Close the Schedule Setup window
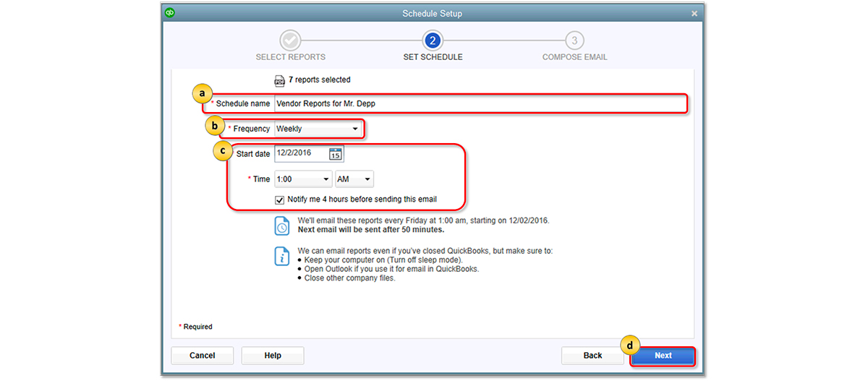 pyautogui.click(x=694, y=14)
